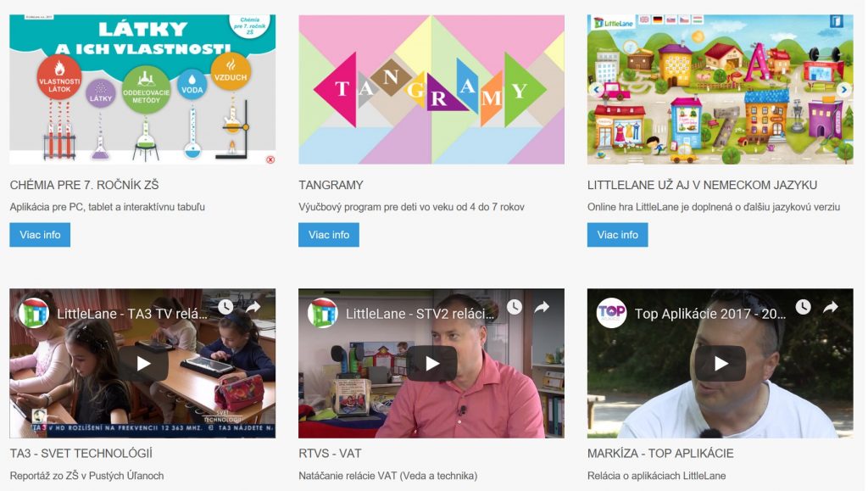Play the LittleLane TA3 TV video
Viewport: 868px width, 491px height.
coord(143,364)
